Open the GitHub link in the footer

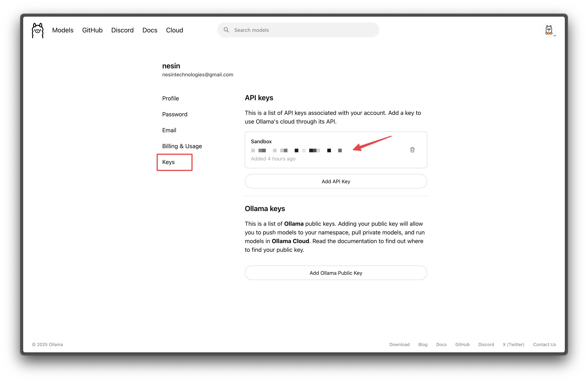462,344
